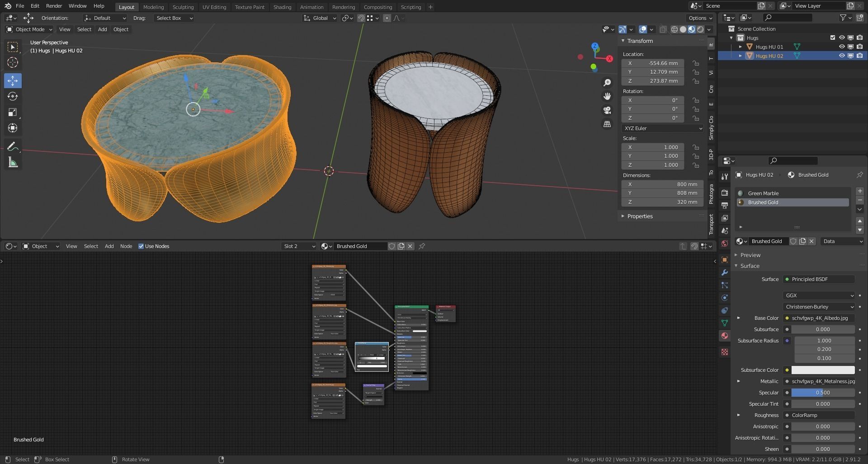Switch to wireframe viewport shading
This screenshot has width=868, height=464.
[x=675, y=29]
